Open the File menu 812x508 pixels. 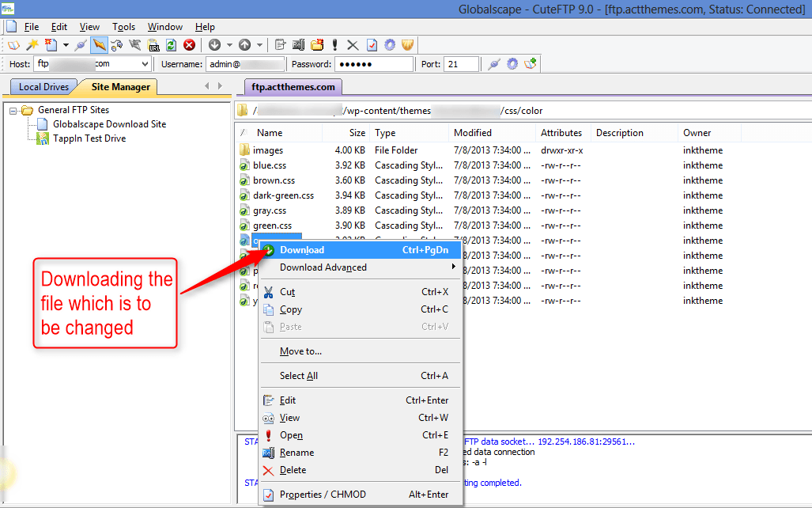(x=32, y=27)
